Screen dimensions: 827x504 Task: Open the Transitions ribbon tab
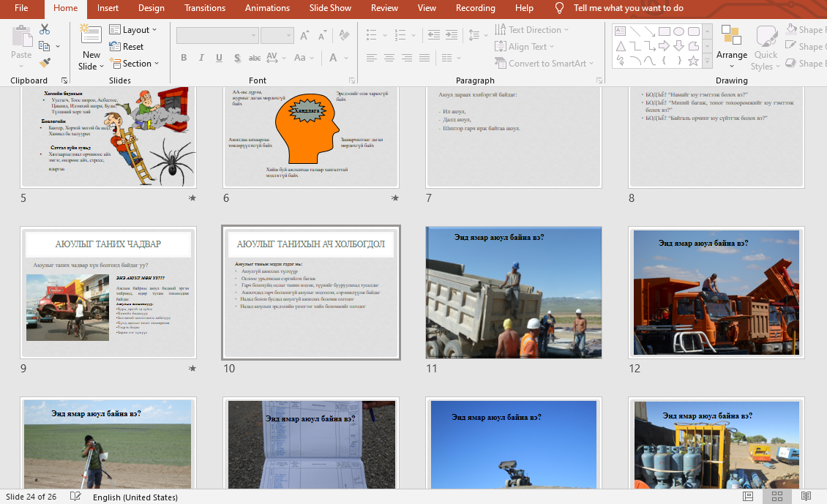pos(205,8)
